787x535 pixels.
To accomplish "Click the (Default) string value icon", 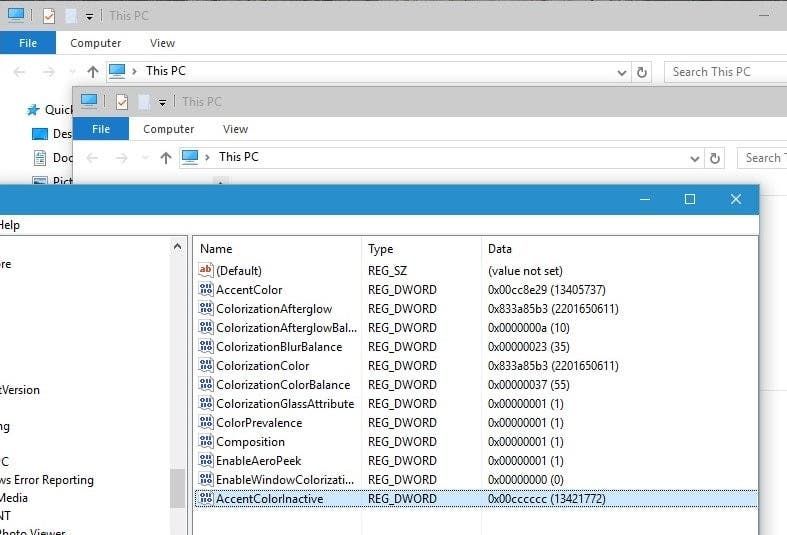I will click(206, 270).
